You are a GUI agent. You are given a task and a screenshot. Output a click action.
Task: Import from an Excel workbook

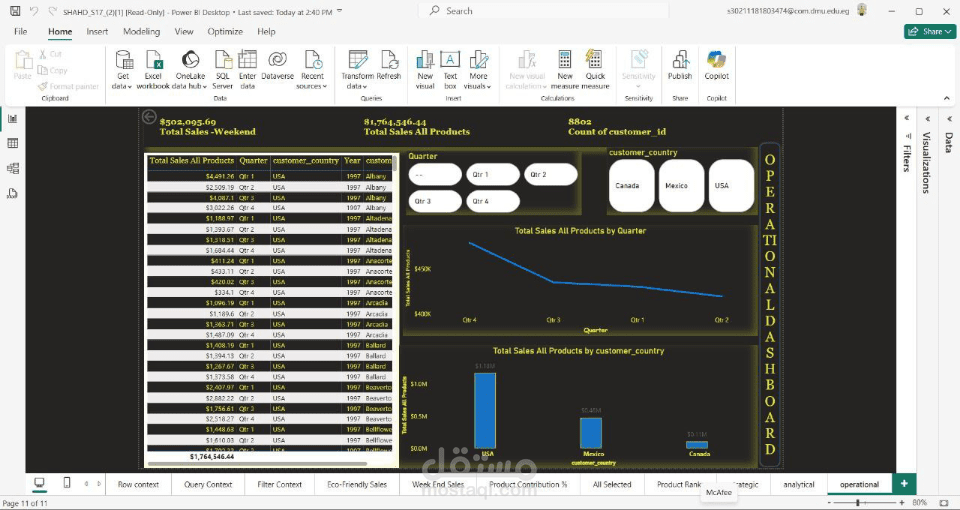[x=153, y=70]
